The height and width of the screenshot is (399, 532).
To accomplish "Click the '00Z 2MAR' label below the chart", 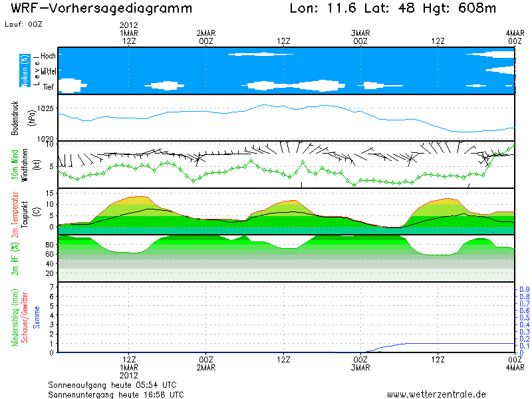I will (x=206, y=363).
